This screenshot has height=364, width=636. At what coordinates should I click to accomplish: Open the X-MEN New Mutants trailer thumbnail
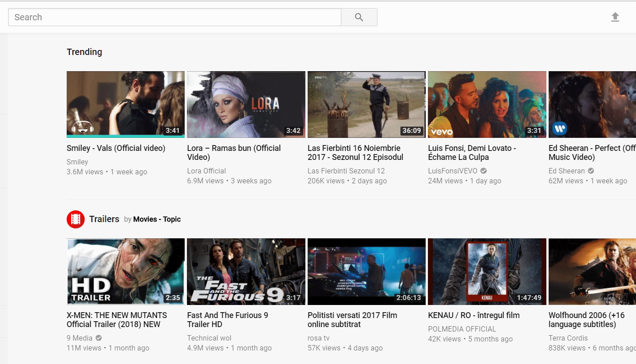(x=125, y=271)
